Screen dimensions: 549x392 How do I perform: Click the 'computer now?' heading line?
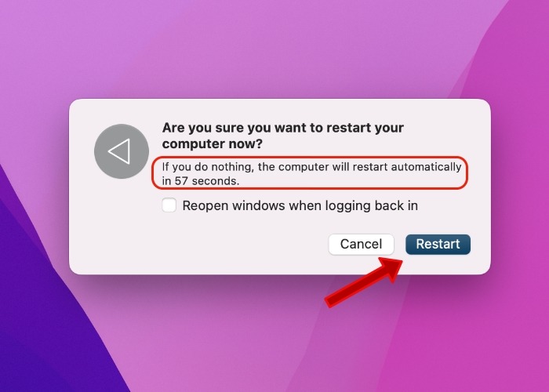coord(213,143)
